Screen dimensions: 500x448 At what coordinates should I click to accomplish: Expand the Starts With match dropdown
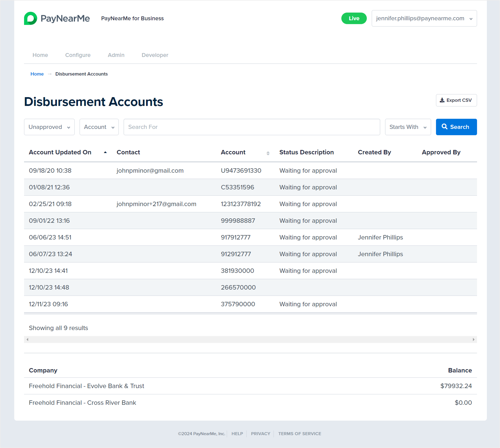click(408, 127)
